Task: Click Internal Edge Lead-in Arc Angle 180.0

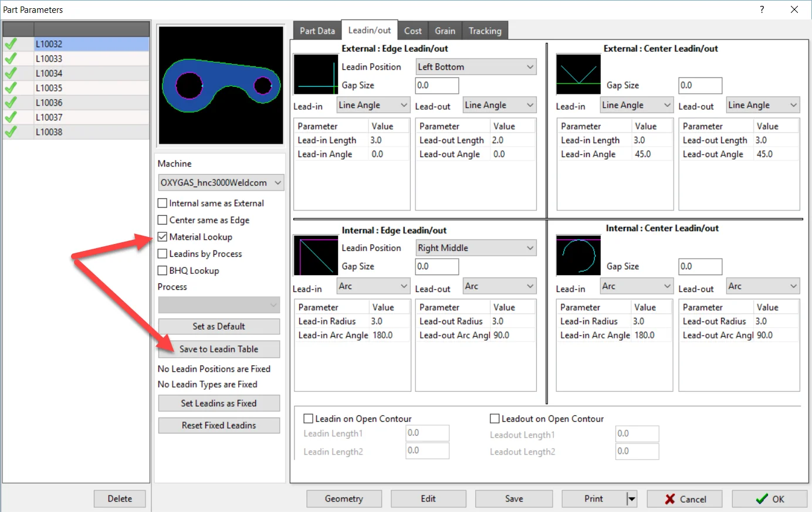Action: pyautogui.click(x=383, y=335)
